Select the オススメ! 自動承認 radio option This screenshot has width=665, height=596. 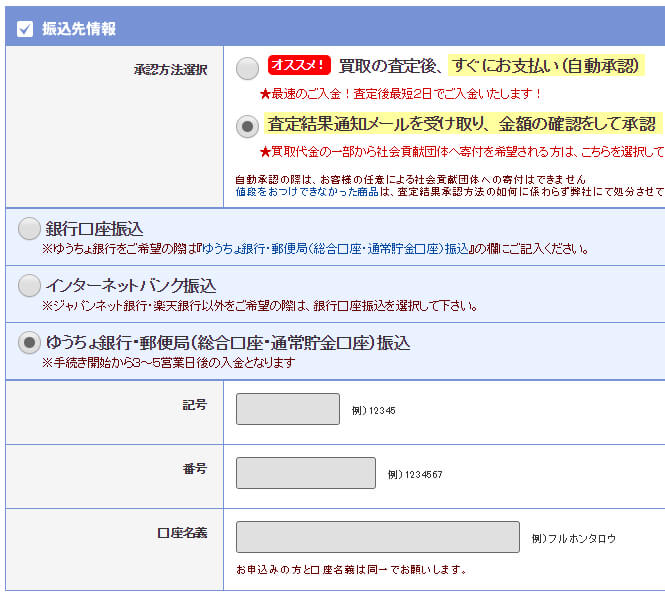(247, 68)
